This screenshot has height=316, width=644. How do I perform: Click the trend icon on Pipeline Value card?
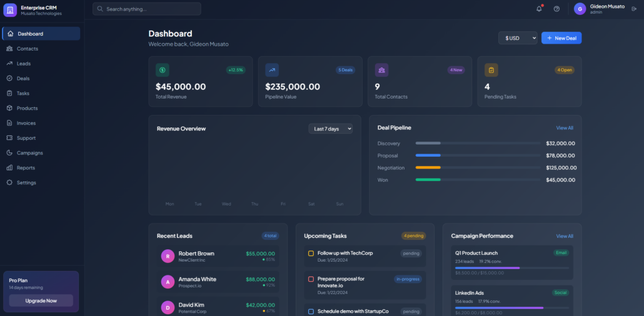click(272, 70)
